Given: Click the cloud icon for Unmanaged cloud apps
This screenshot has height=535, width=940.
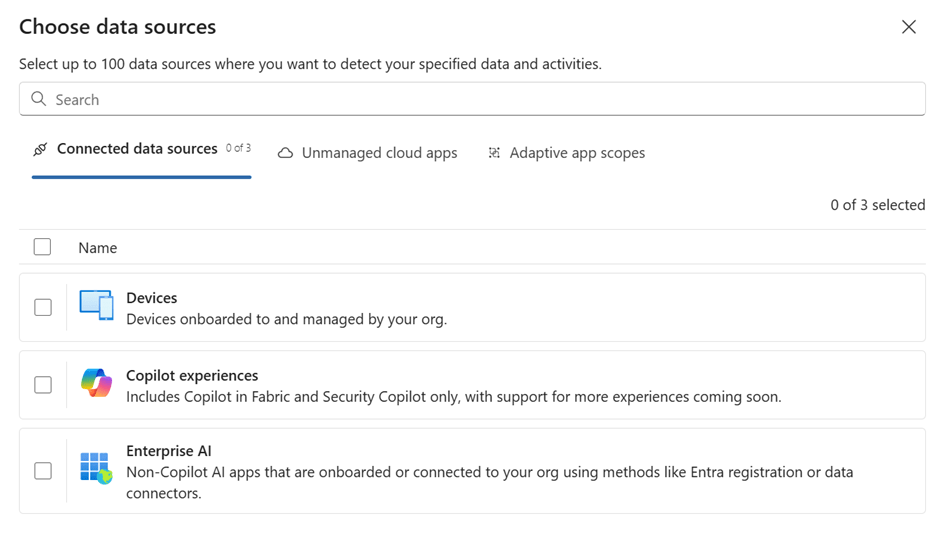Looking at the screenshot, I should [286, 153].
